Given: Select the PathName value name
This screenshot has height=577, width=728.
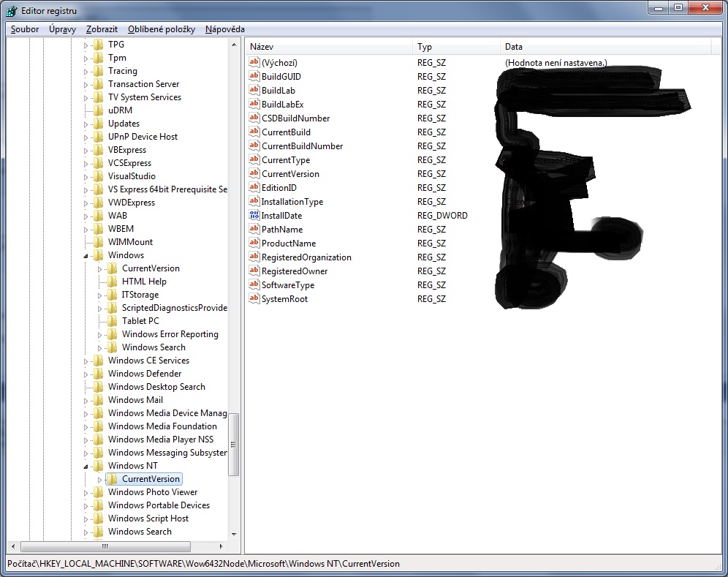Looking at the screenshot, I should [x=282, y=230].
